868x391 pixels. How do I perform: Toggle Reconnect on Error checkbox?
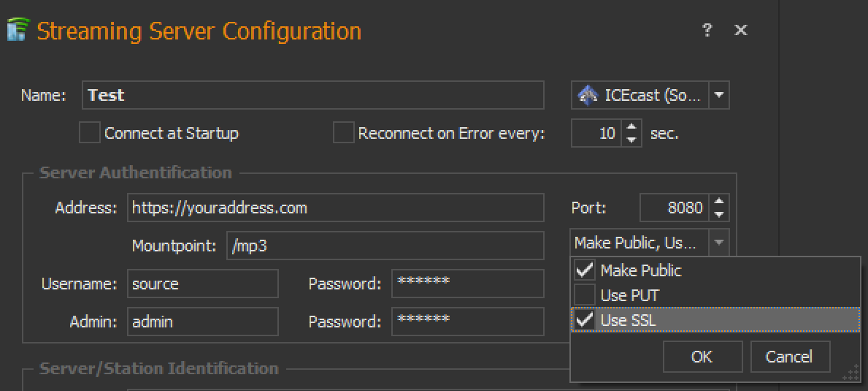point(343,133)
